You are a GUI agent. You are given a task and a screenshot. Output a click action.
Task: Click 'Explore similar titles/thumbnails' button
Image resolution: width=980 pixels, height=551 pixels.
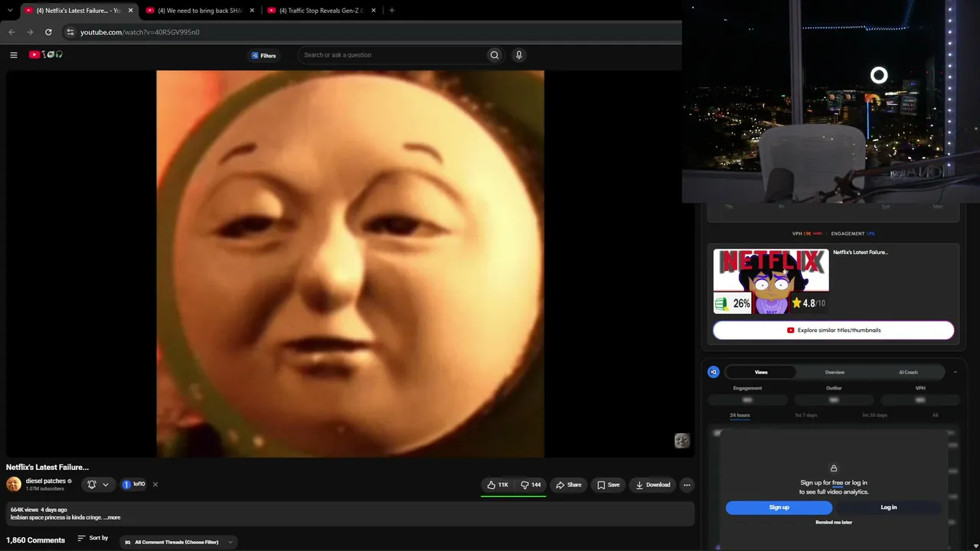pos(834,330)
